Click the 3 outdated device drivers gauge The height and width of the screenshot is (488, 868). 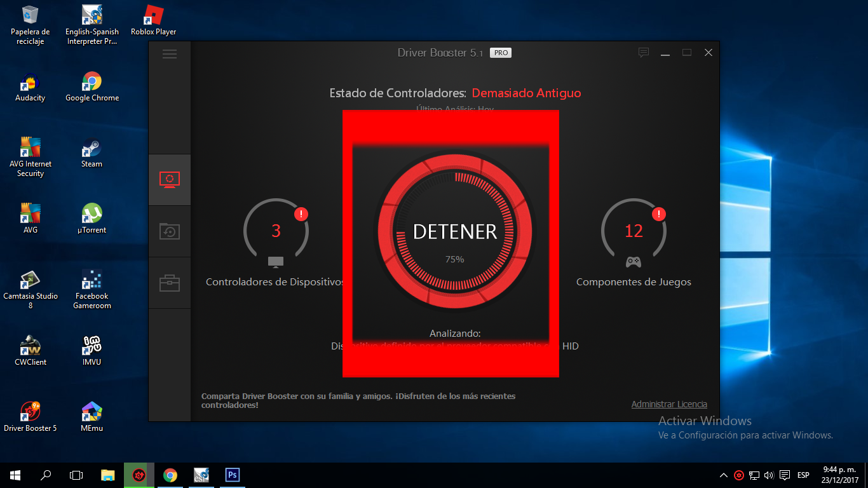tap(276, 231)
